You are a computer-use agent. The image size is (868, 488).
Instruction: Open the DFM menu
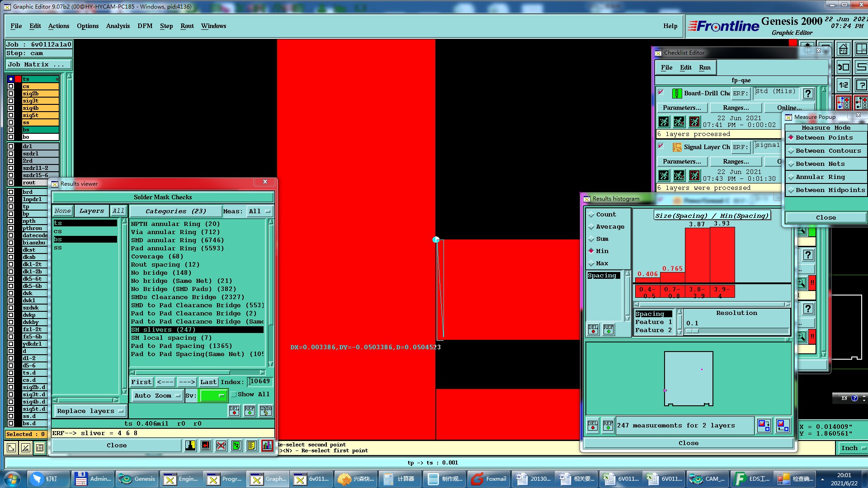(x=145, y=26)
